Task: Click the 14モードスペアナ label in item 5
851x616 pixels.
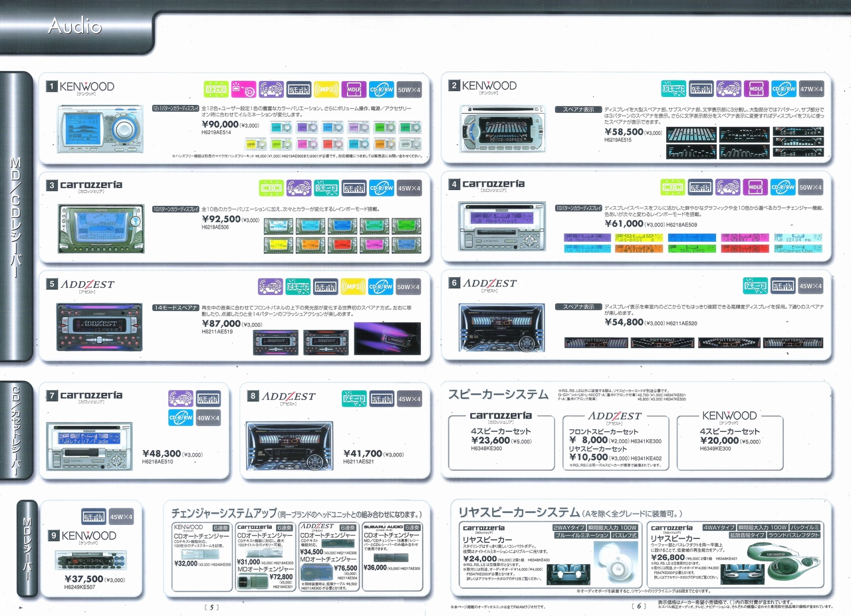Action: point(176,308)
